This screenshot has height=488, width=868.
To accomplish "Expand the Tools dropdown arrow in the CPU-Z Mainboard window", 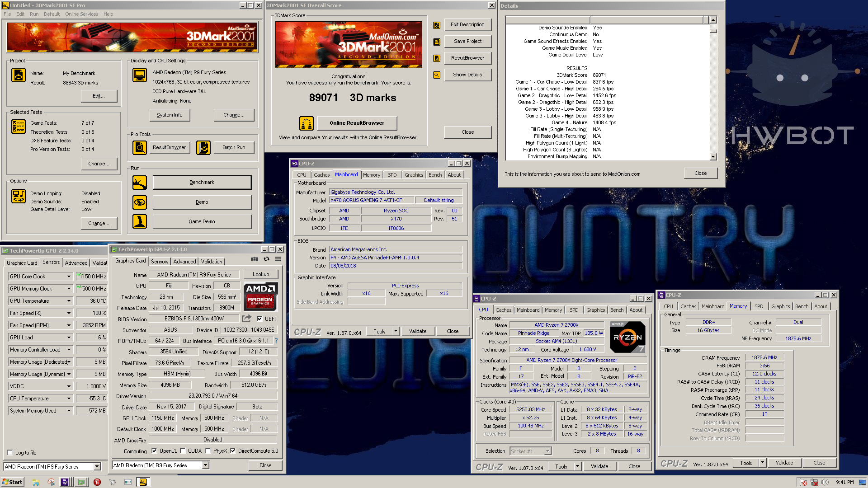I will point(396,331).
